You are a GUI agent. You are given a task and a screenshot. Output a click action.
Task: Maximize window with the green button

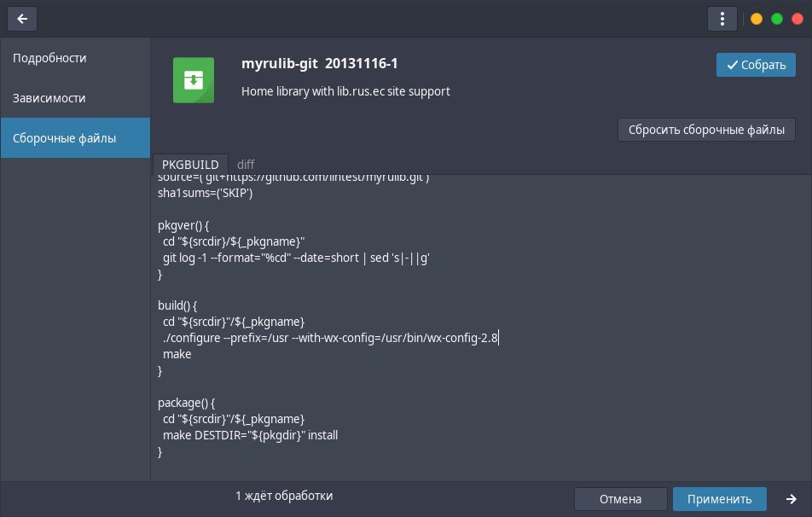[x=776, y=19]
